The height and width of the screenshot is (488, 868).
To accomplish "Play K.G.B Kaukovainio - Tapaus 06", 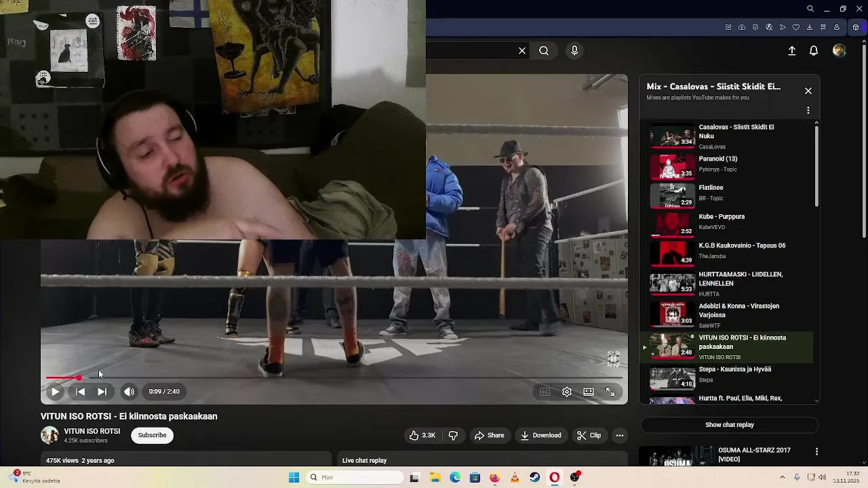I will click(x=729, y=253).
